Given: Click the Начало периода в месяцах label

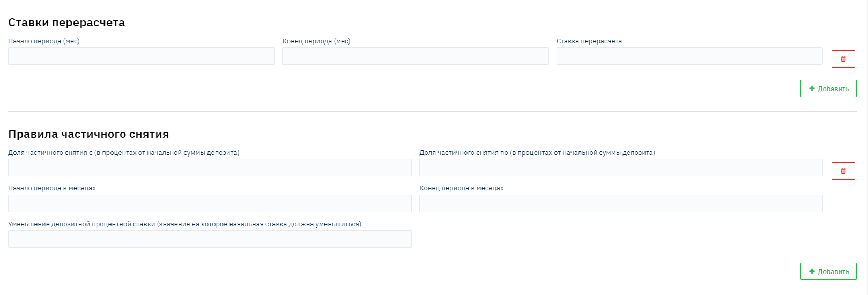Looking at the screenshot, I should 52,188.
